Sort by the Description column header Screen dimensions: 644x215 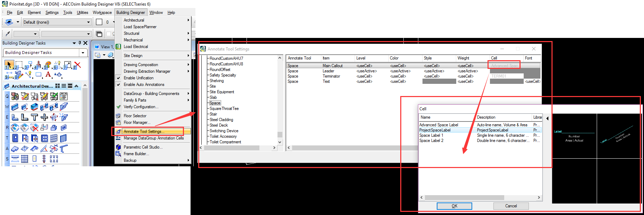tap(504, 117)
